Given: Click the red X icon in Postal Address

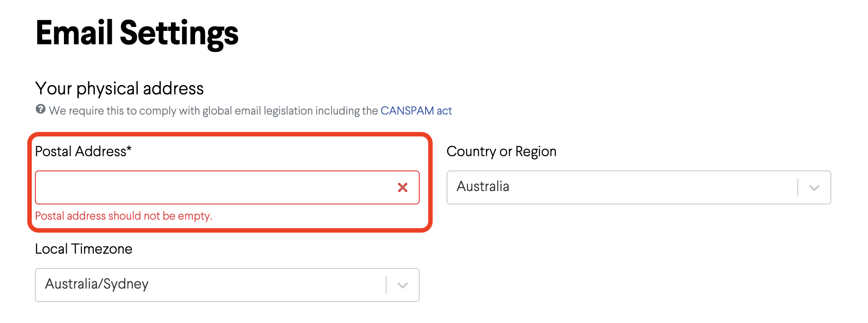Looking at the screenshot, I should click(403, 187).
